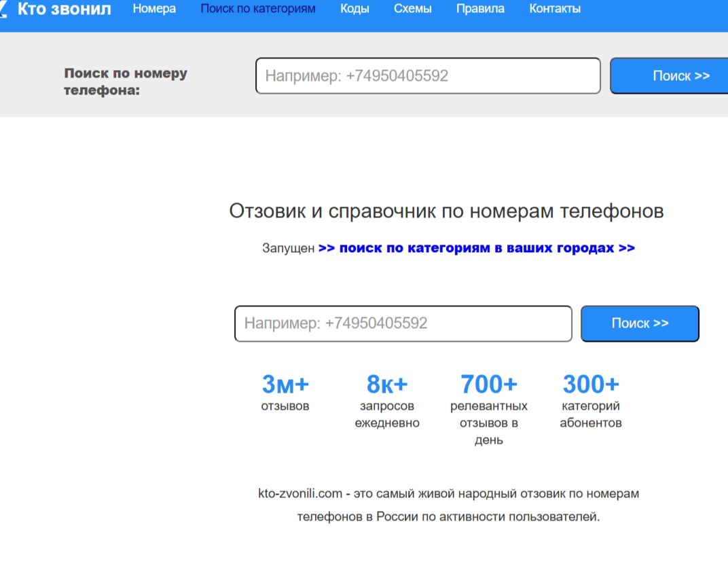
Task: Click the 300+ категорий абонентов counter
Action: point(591,401)
